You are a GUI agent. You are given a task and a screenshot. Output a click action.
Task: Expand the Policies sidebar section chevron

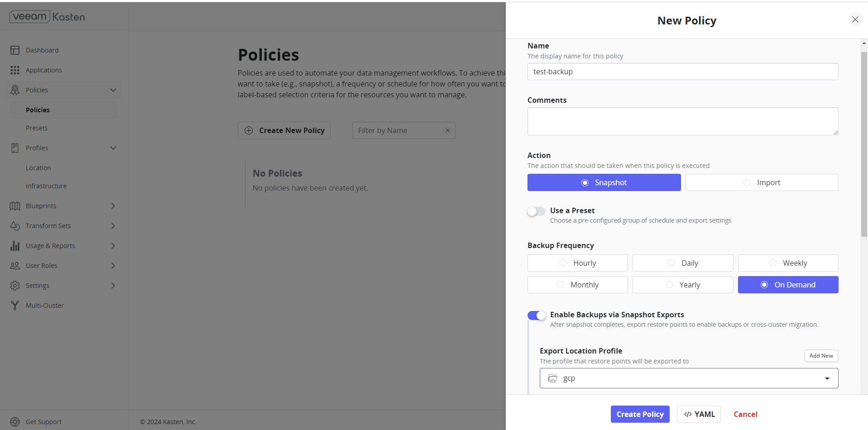(113, 90)
